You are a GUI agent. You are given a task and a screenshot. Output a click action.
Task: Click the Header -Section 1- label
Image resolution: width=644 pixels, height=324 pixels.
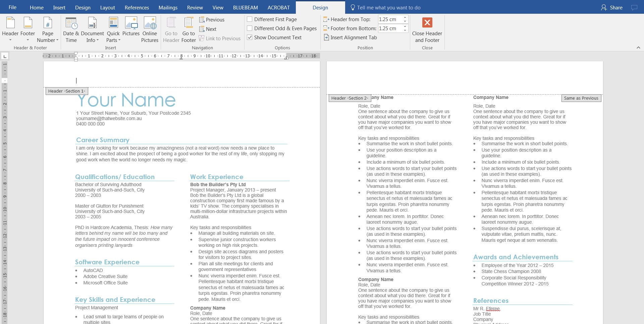click(x=67, y=91)
